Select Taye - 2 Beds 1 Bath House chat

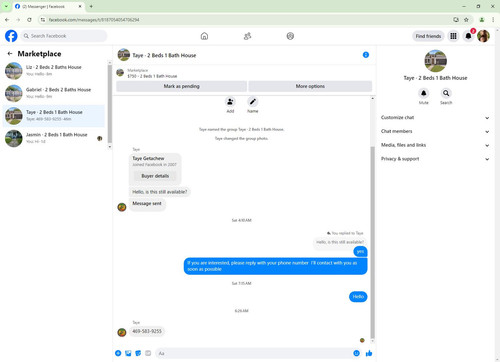[x=54, y=115]
